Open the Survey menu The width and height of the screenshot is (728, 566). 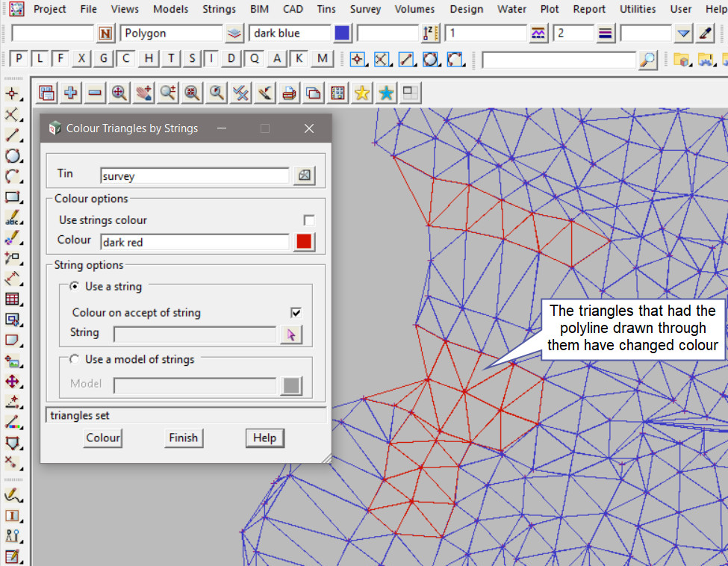(365, 9)
